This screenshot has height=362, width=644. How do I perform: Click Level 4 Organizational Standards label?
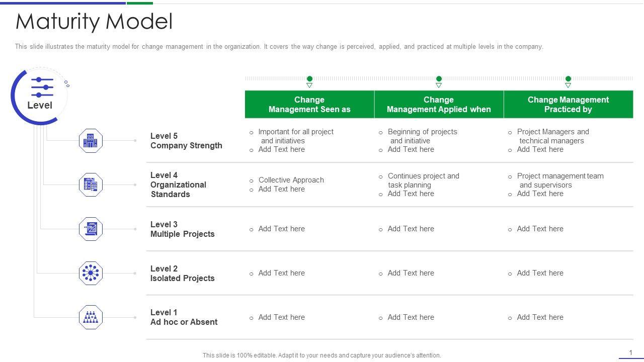[x=178, y=185]
